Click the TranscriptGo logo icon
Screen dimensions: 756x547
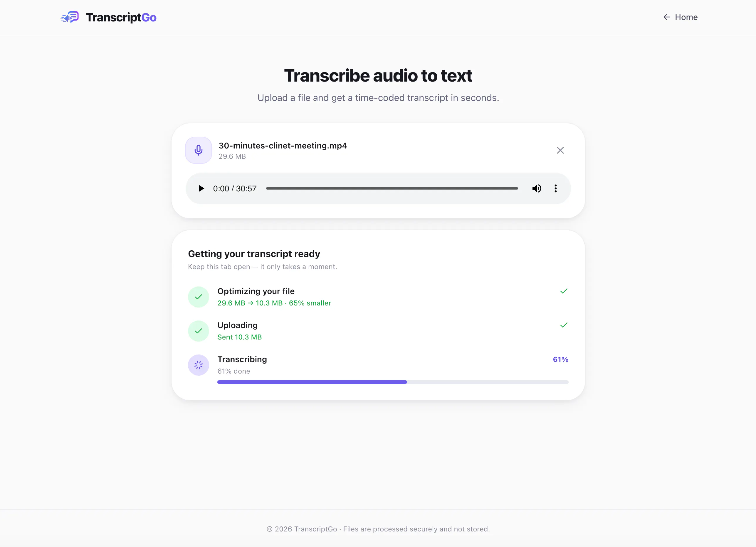(69, 17)
